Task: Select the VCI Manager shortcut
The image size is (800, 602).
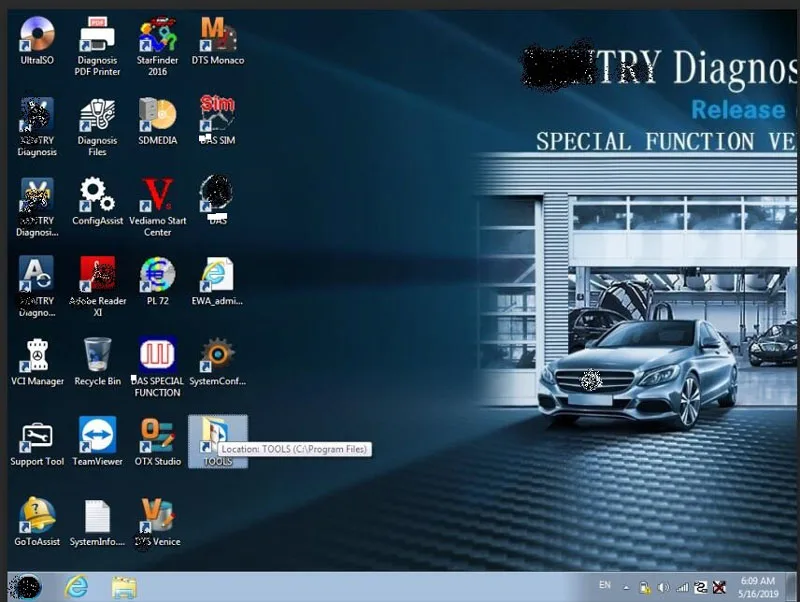Action: [37, 362]
